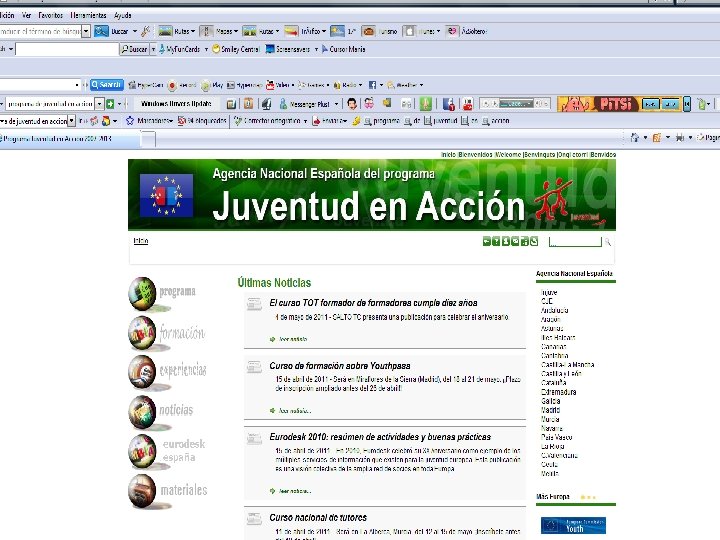Open the Ayuda menu

(123, 15)
